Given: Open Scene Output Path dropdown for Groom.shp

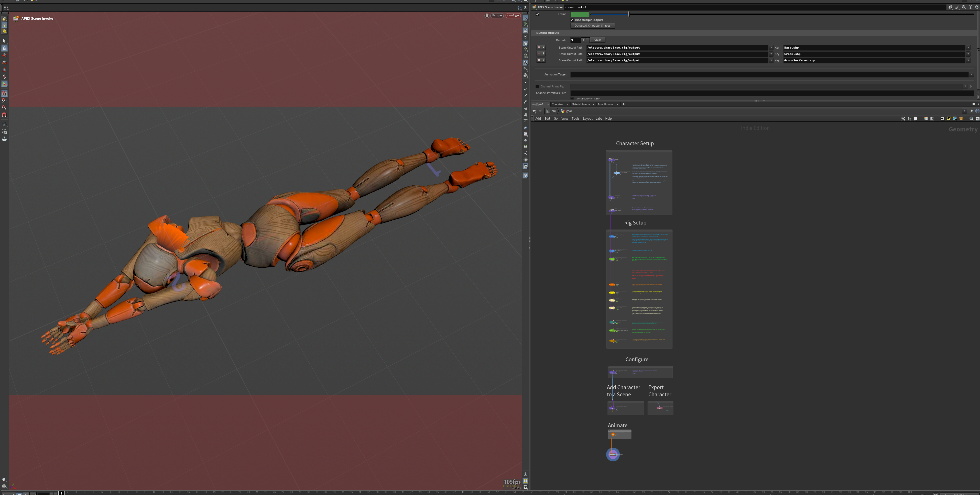Looking at the screenshot, I should (x=771, y=54).
